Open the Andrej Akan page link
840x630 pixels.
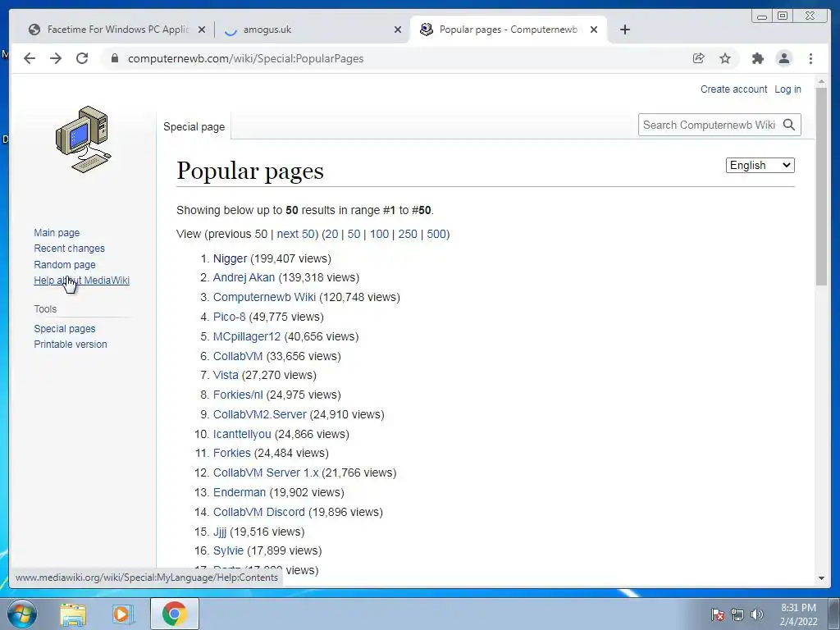(244, 277)
